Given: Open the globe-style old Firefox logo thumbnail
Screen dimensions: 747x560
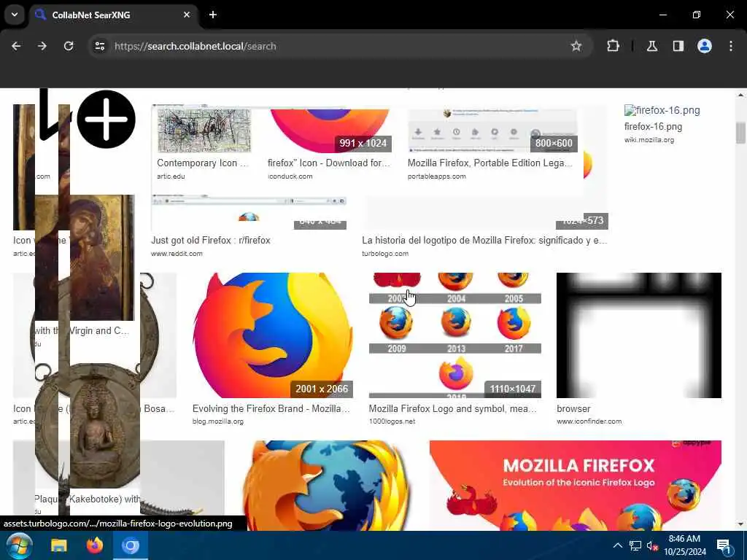Looking at the screenshot, I should point(327,485).
